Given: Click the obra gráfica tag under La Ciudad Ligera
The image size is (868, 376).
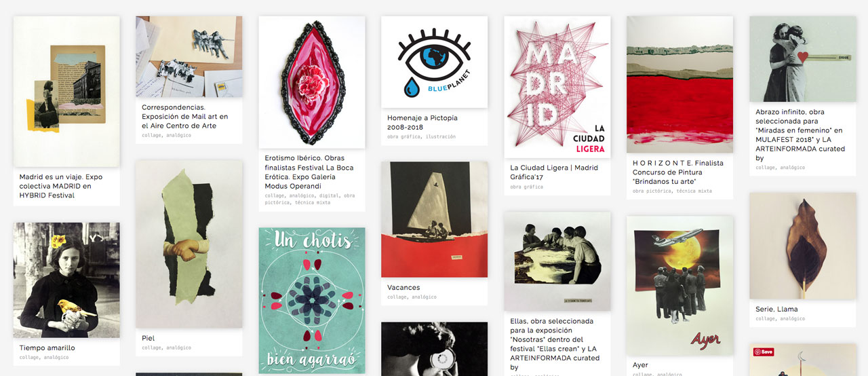Looking at the screenshot, I should point(527,187).
